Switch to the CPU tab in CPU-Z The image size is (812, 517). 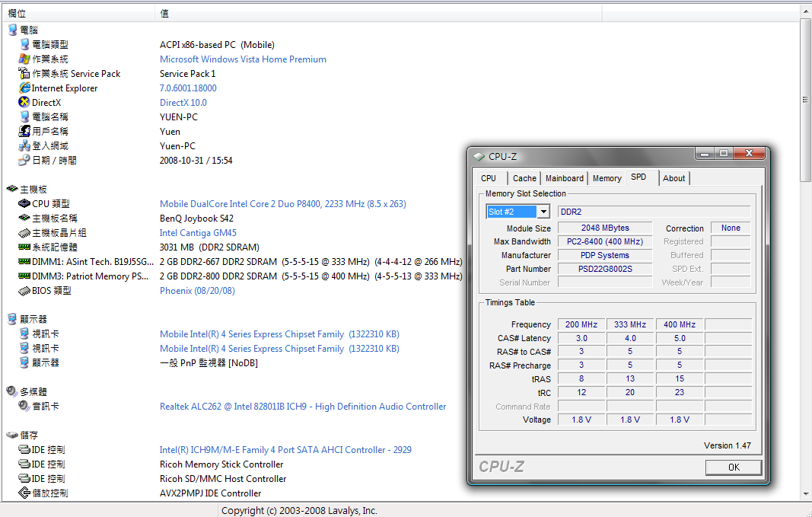489,178
